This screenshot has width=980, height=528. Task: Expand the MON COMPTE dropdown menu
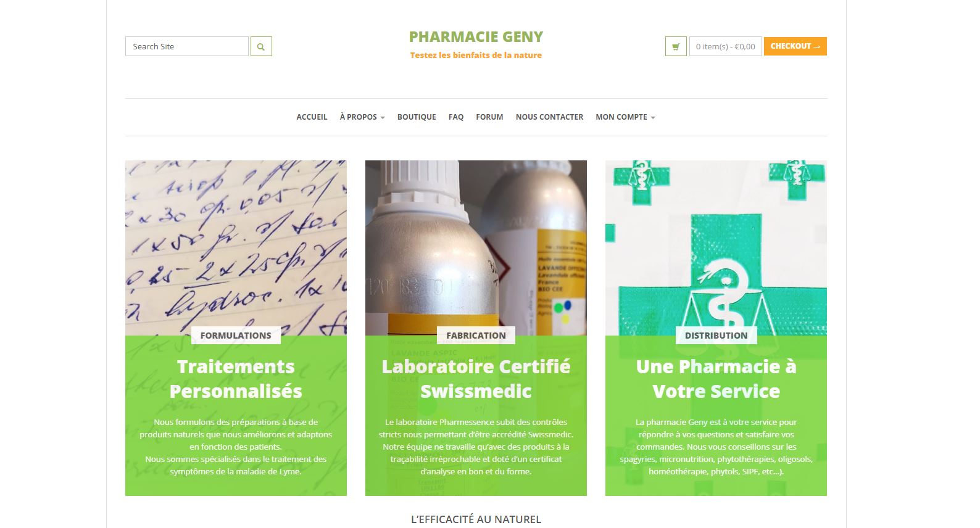(625, 117)
